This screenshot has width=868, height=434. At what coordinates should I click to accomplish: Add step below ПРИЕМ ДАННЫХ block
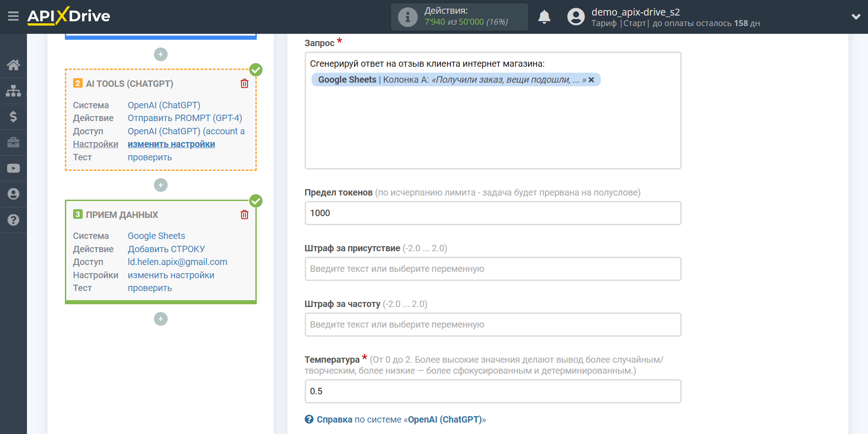[161, 319]
